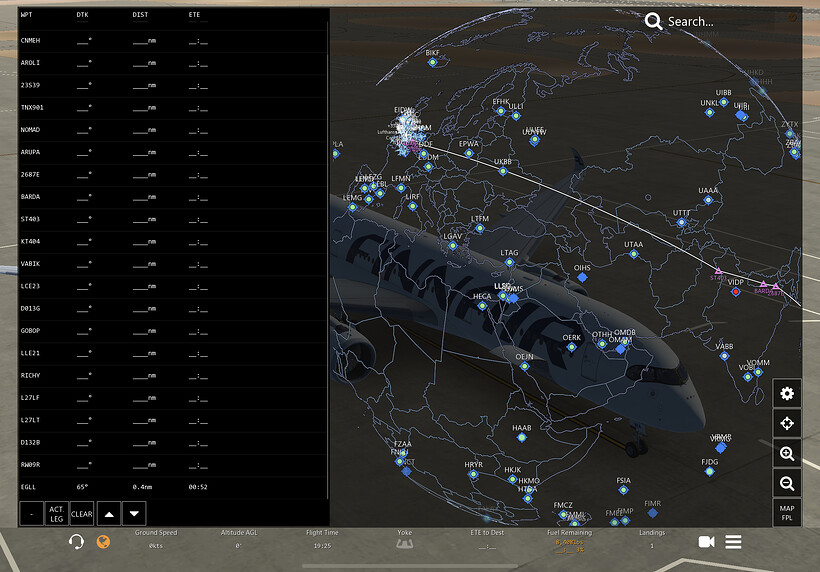The width and height of the screenshot is (820, 572).
Task: Select the NOMAD waypoint row
Action: [x=173, y=130]
